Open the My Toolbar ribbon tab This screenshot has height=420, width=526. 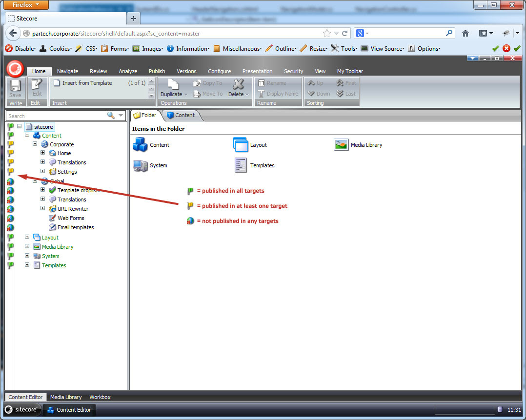350,71
